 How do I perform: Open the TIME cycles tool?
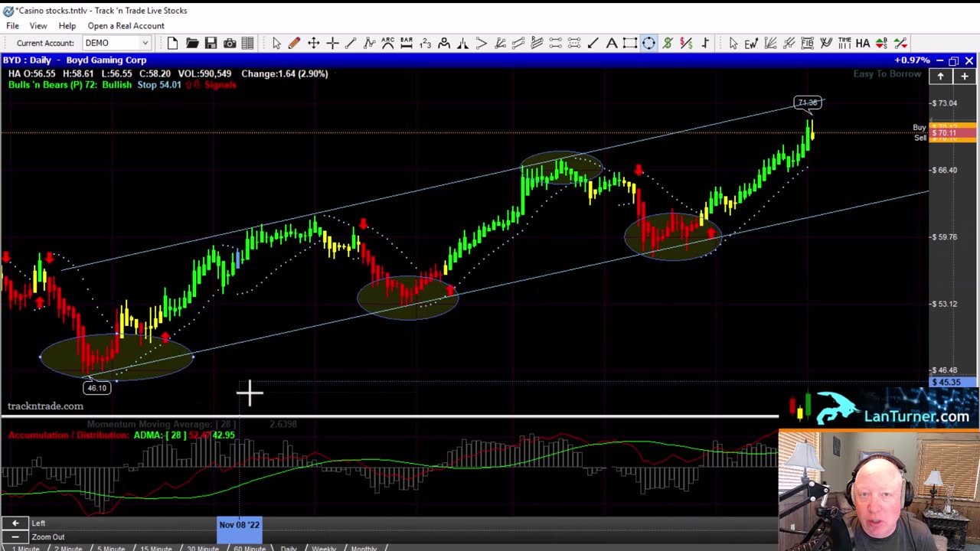click(844, 44)
